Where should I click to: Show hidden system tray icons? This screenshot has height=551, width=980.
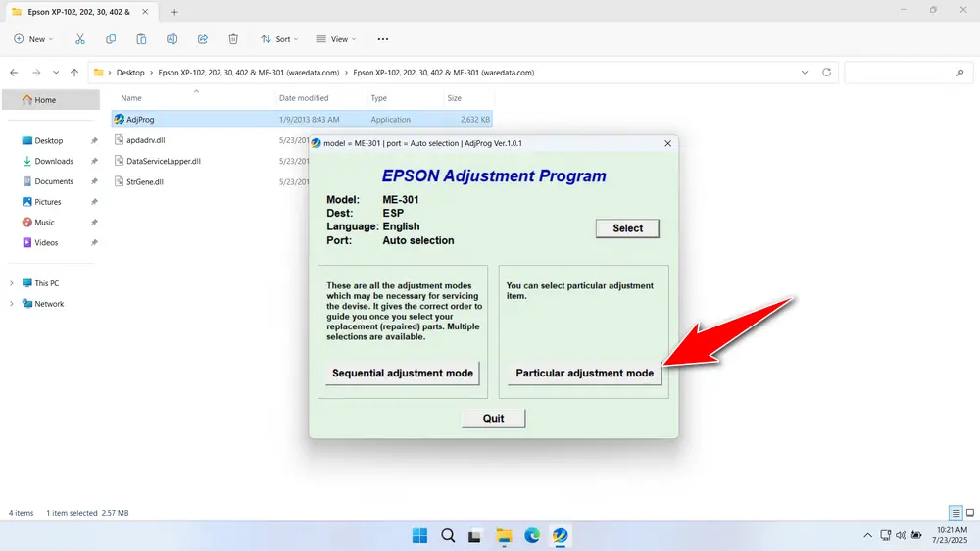(x=867, y=536)
